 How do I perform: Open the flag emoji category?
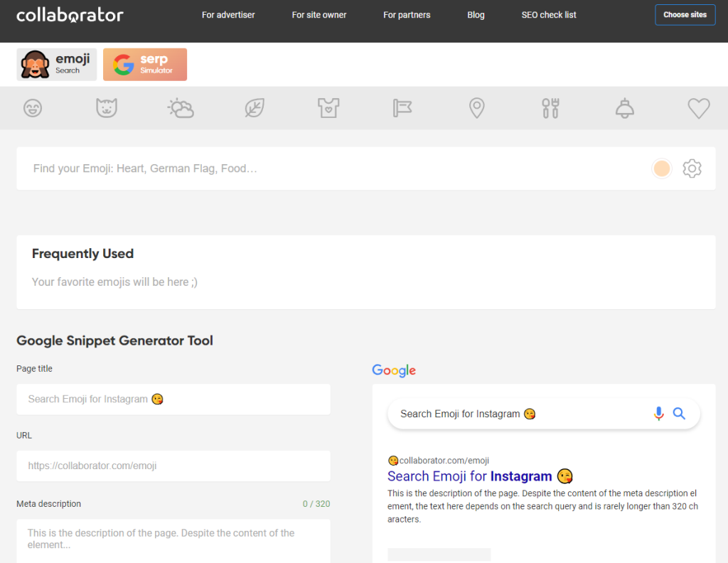402,108
